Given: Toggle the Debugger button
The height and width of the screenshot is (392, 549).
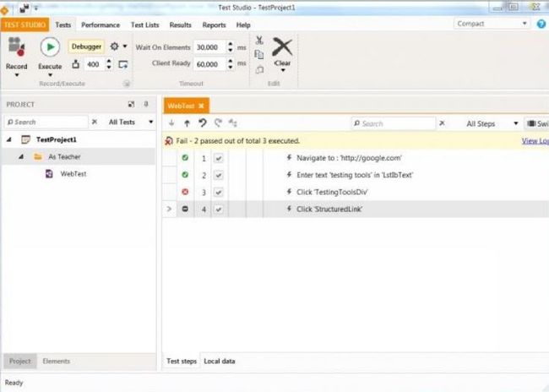Looking at the screenshot, I should pyautogui.click(x=86, y=46).
